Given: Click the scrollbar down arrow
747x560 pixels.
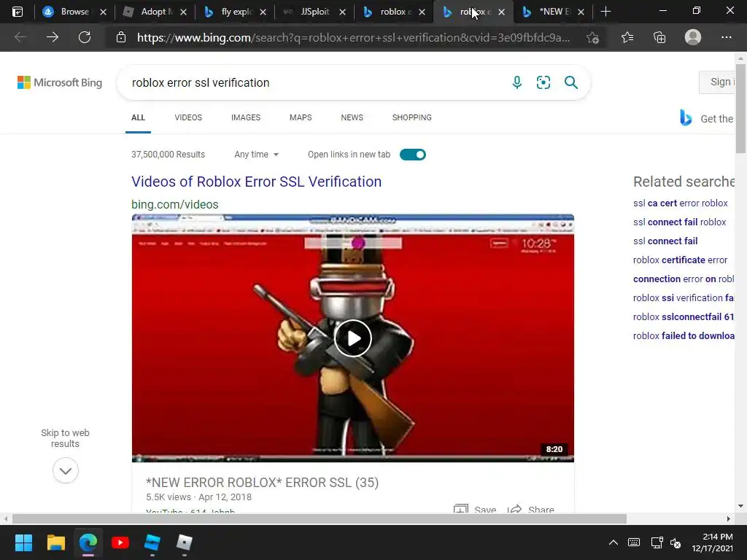Looking at the screenshot, I should pos(741,506).
